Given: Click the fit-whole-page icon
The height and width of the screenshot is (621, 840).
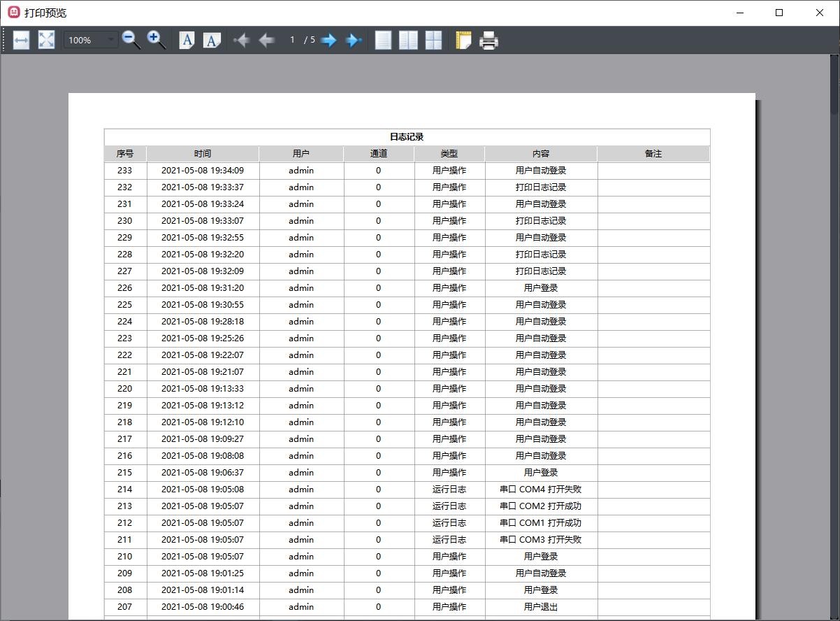Looking at the screenshot, I should tap(46, 41).
